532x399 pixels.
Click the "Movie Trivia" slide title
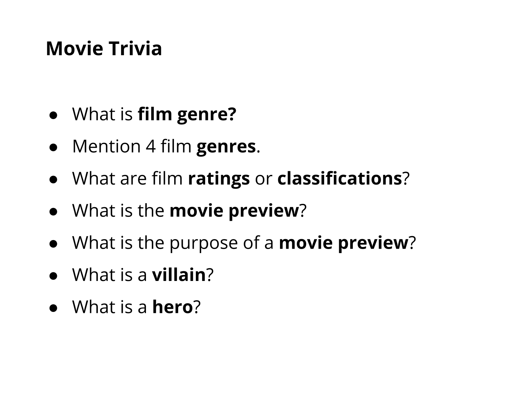click(x=104, y=49)
